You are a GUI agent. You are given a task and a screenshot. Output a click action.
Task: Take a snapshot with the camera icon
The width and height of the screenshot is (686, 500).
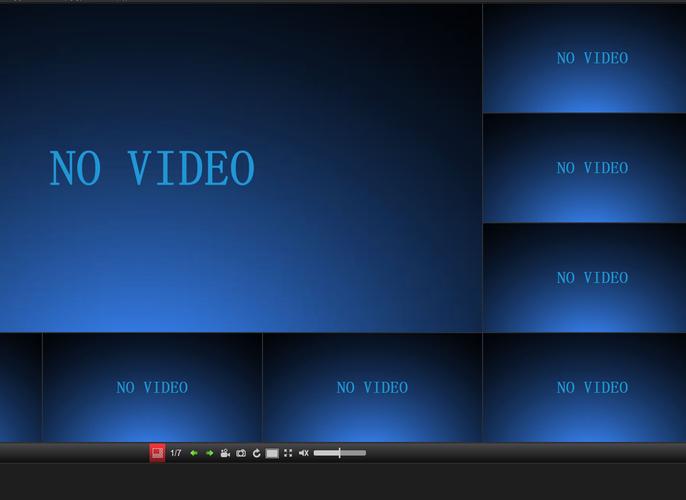click(241, 453)
